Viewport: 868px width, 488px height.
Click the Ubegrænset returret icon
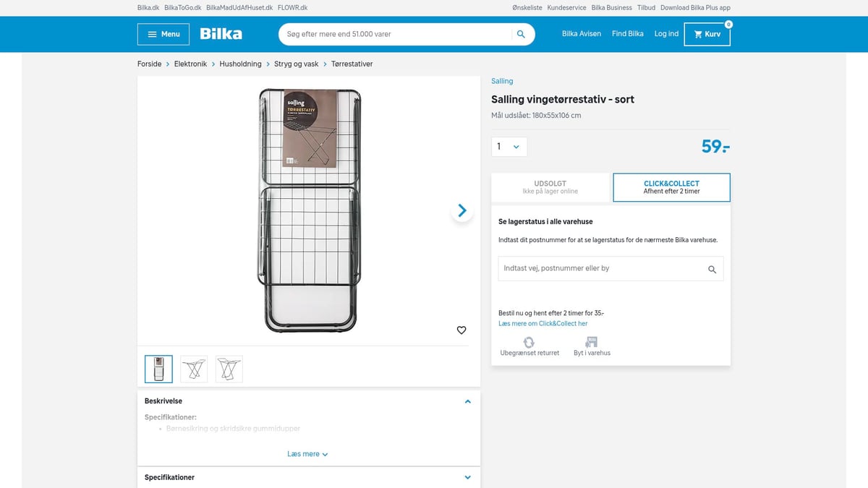click(529, 343)
